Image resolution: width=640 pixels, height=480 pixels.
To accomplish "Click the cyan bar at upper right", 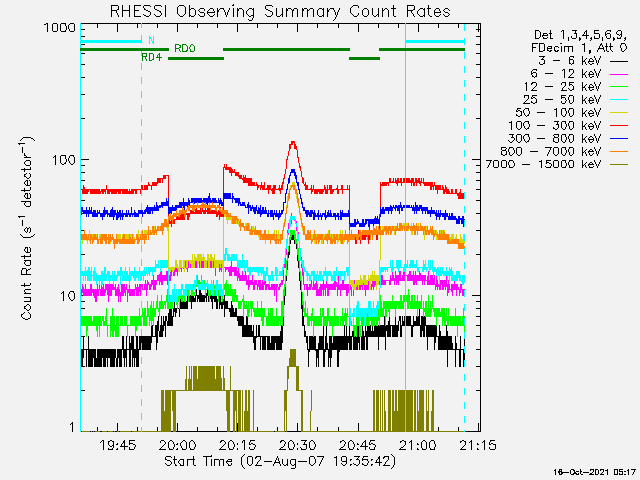I will click(435, 41).
